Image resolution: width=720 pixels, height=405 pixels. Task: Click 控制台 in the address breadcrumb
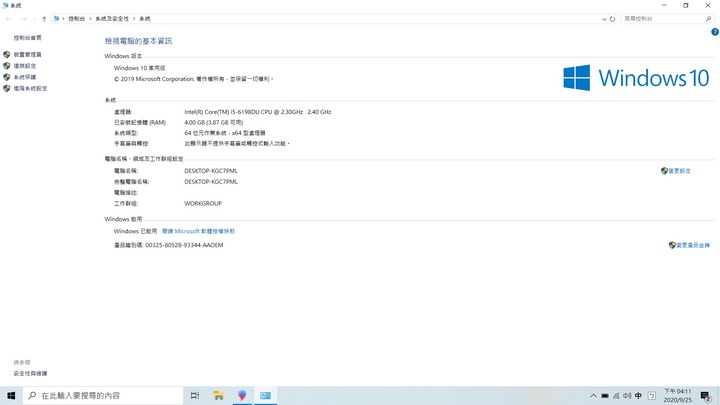point(77,19)
